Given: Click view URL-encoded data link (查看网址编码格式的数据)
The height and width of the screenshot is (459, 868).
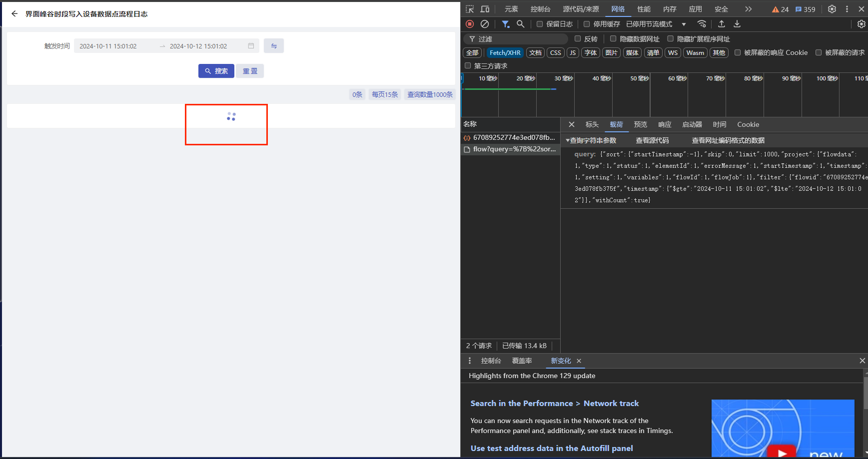Looking at the screenshot, I should [x=728, y=140].
